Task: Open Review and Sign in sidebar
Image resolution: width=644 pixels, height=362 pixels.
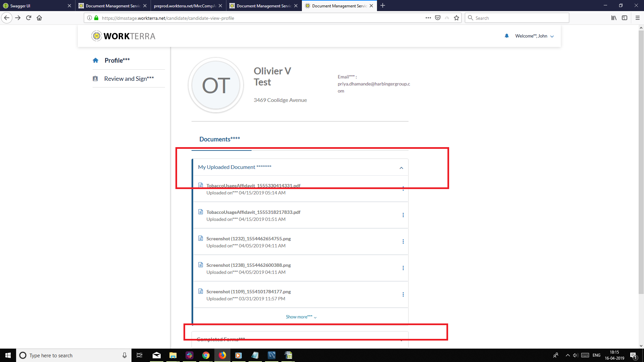Action: click(x=129, y=78)
